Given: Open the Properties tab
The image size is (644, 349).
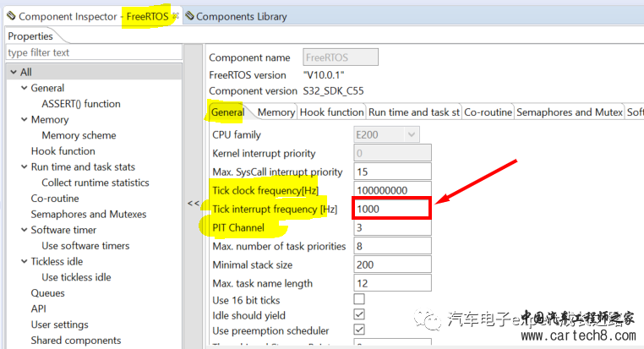Looking at the screenshot, I should click(30, 36).
